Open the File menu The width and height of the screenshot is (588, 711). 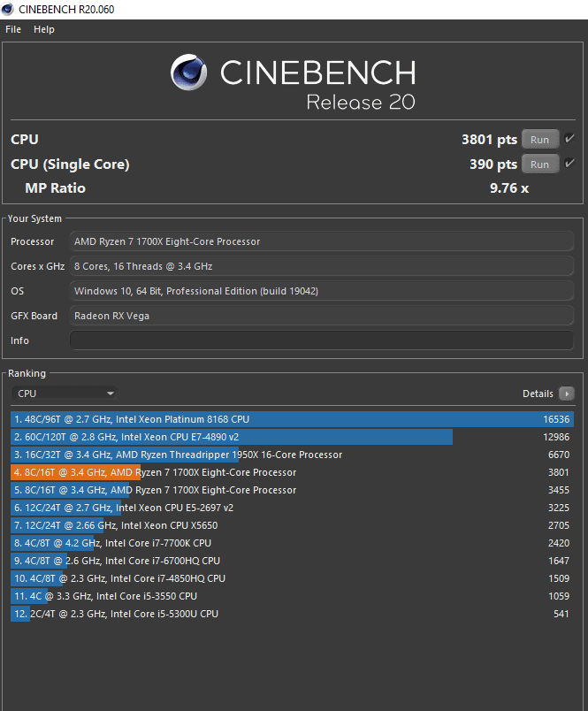tap(13, 29)
